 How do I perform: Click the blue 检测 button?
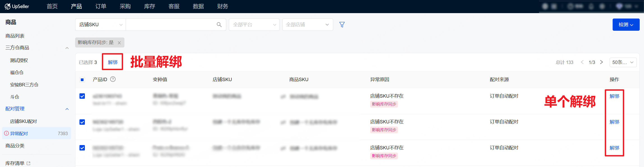(625, 25)
